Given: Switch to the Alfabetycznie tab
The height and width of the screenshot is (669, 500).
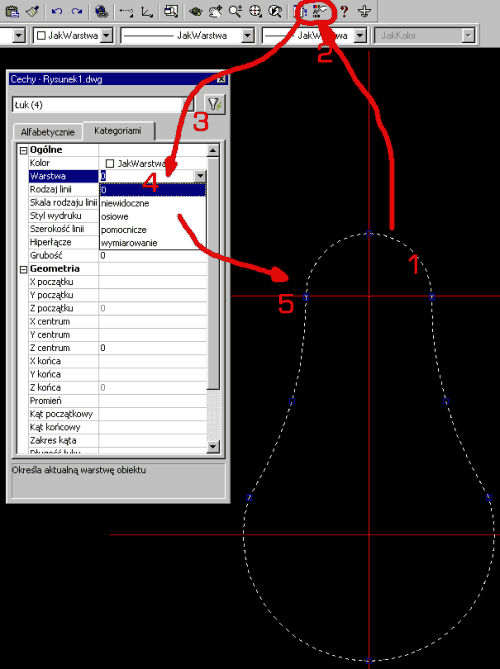Looking at the screenshot, I should tap(47, 132).
